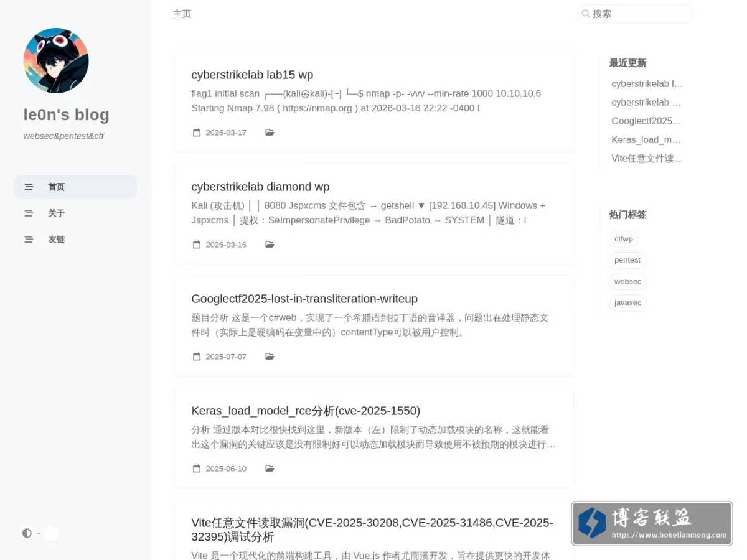Open Keras_load_model_rce分析 post title

[306, 411]
